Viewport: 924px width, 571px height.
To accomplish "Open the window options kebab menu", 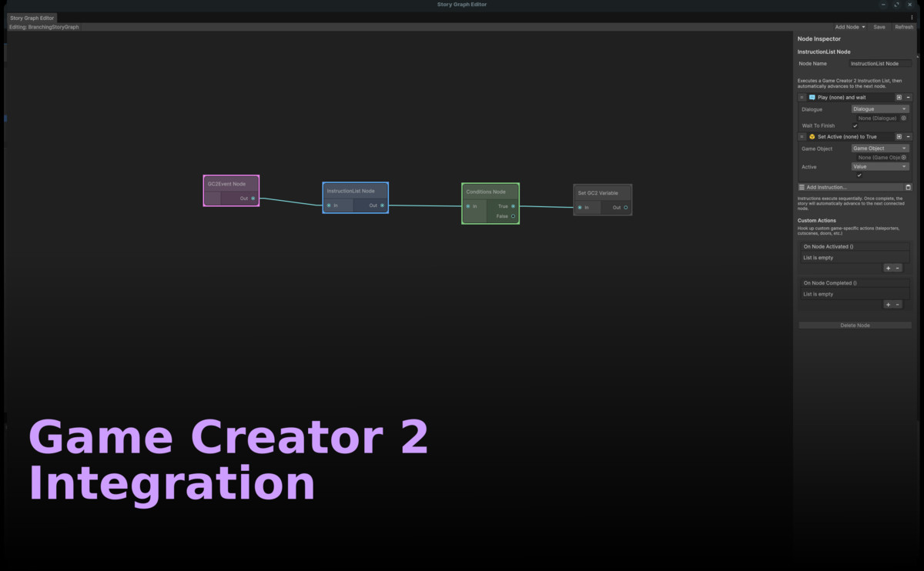I will [x=912, y=18].
